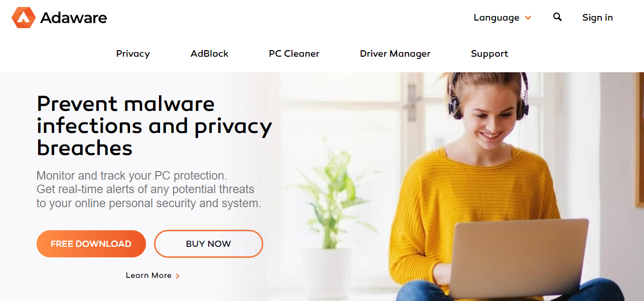Open the Privacy menu item
Viewport: 644px width, 301px height.
pos(133,54)
